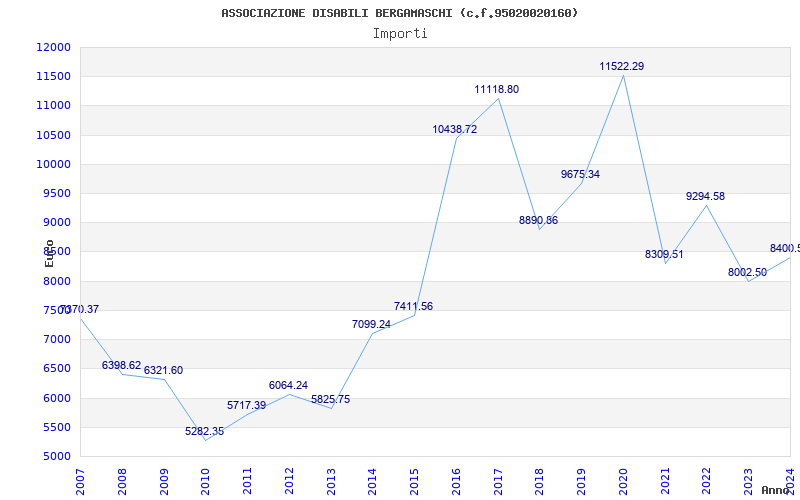This screenshot has width=800, height=500.
Task: Click the 2009 x-axis year label
Action: click(x=163, y=482)
